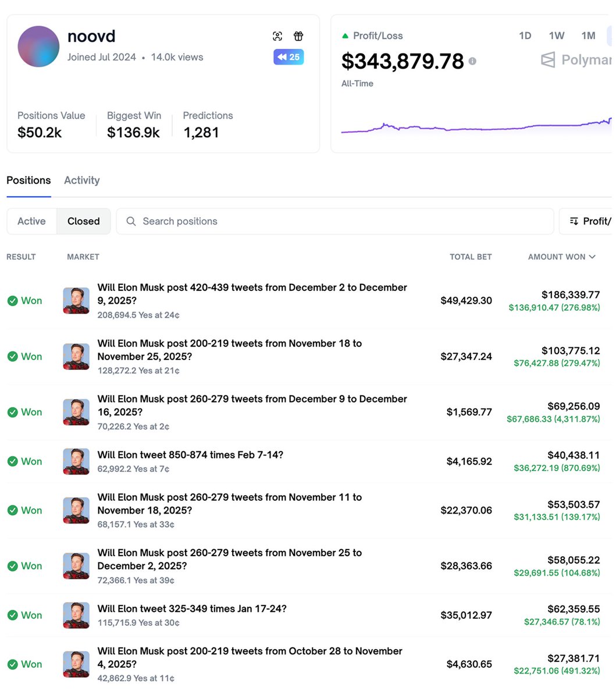Open the 200-219 tweets October 28 market
The image size is (616, 698).
pyautogui.click(x=250, y=657)
